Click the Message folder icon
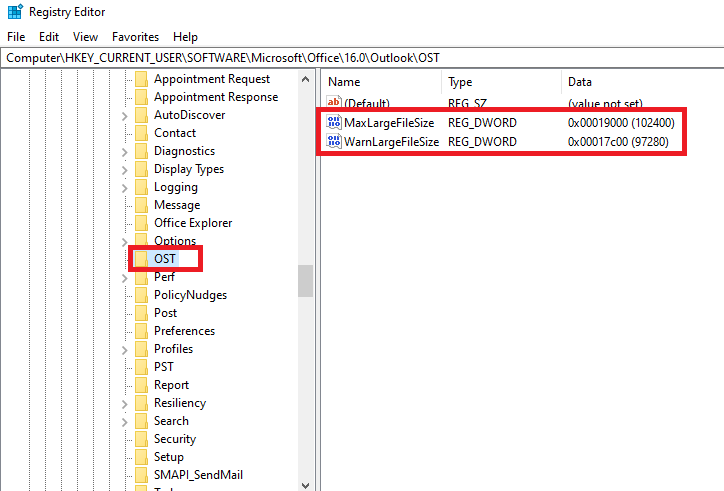 coord(141,205)
